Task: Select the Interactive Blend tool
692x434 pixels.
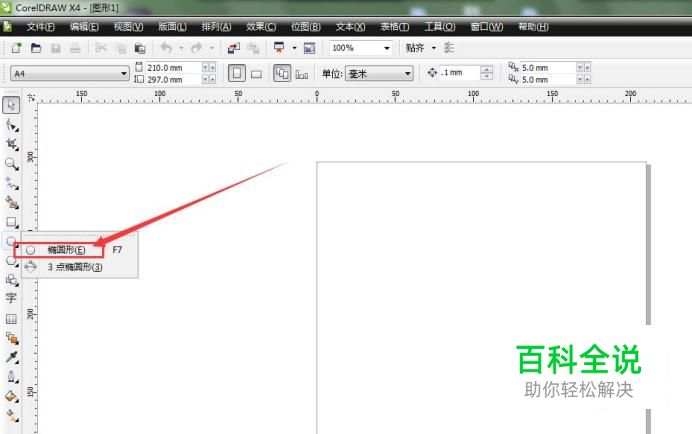Action: point(11,338)
